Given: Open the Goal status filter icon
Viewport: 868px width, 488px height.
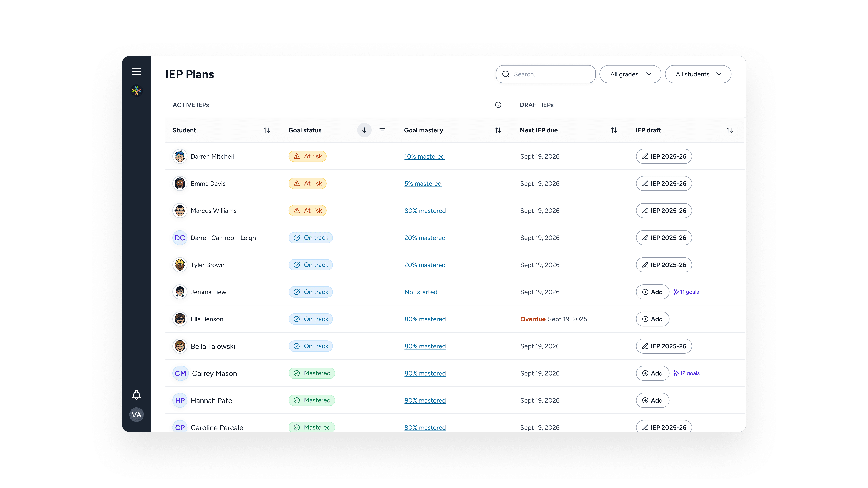Looking at the screenshot, I should coord(382,130).
